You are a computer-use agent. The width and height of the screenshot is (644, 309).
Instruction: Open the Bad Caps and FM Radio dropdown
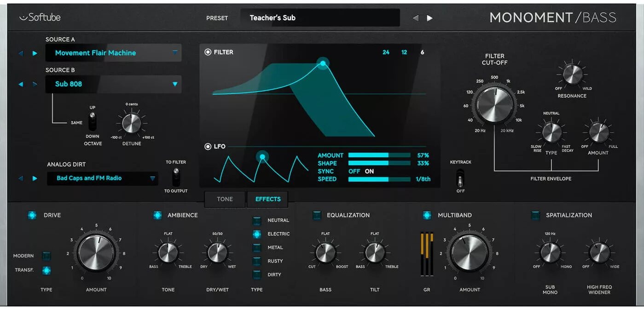coord(102,178)
